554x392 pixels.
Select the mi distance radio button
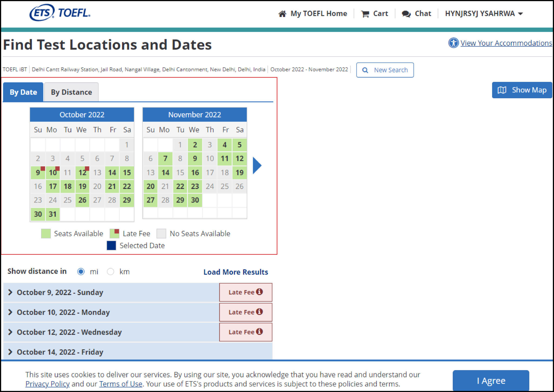pyautogui.click(x=81, y=271)
